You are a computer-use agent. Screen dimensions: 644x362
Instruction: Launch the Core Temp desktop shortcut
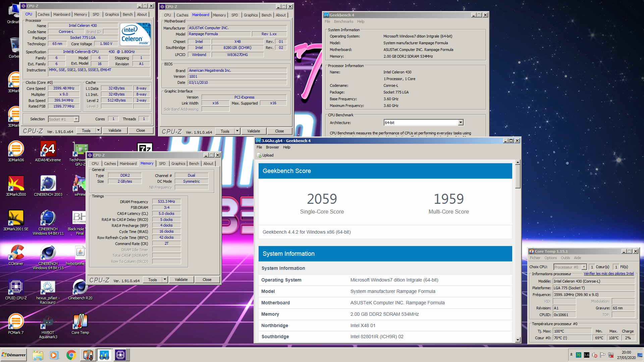pyautogui.click(x=80, y=324)
